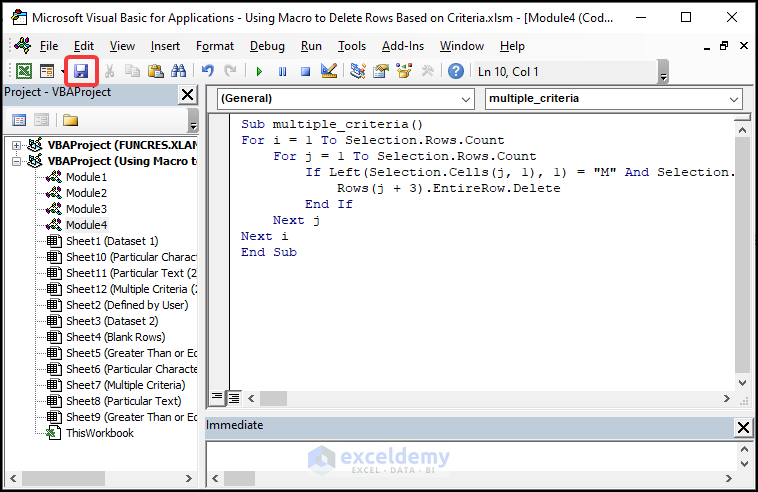This screenshot has height=492, width=758.
Task: Click the application VBA icon in menu bar
Action: pyautogui.click(x=22, y=46)
